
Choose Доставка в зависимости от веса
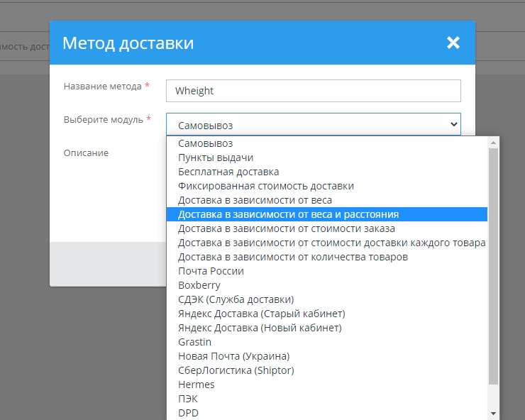click(255, 200)
